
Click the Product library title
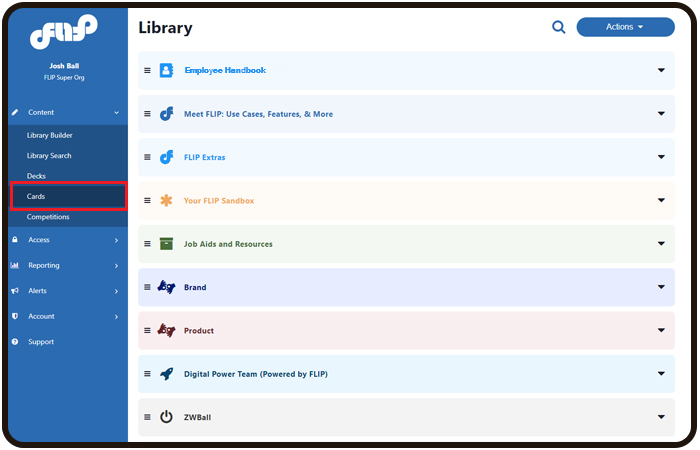(x=199, y=330)
